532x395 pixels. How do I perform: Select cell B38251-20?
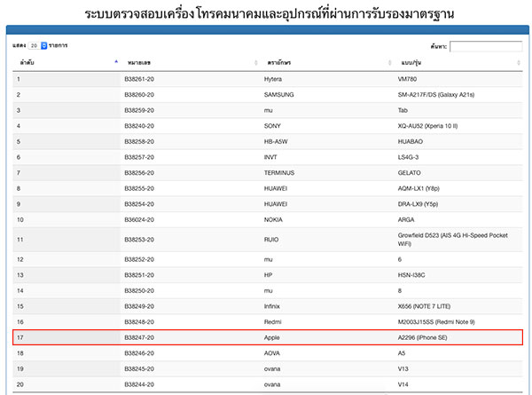[x=139, y=275]
